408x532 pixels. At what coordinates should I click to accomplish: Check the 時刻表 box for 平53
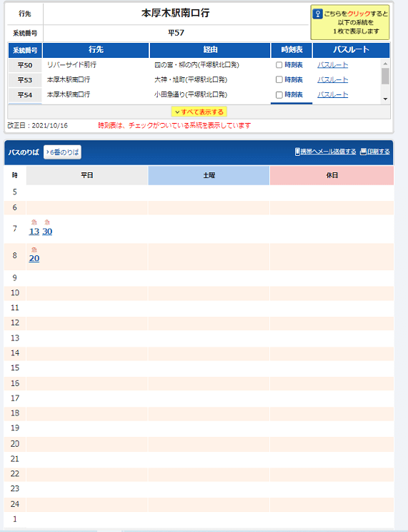coord(279,79)
